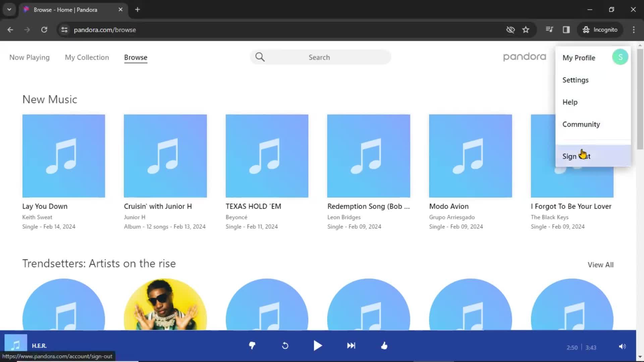
Task: Click the track progress bar in player
Action: [318, 361]
